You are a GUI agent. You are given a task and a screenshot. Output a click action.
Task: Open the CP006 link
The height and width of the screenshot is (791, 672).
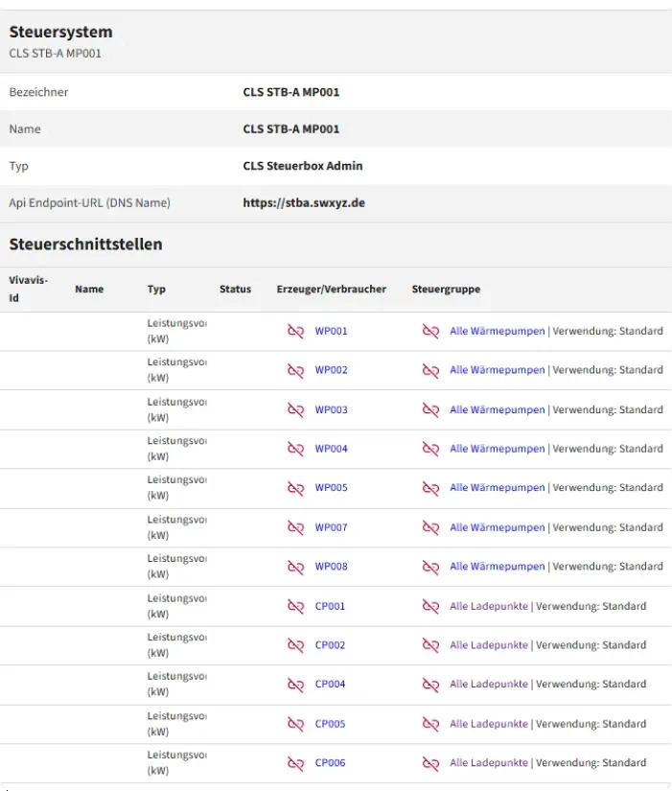click(x=330, y=762)
